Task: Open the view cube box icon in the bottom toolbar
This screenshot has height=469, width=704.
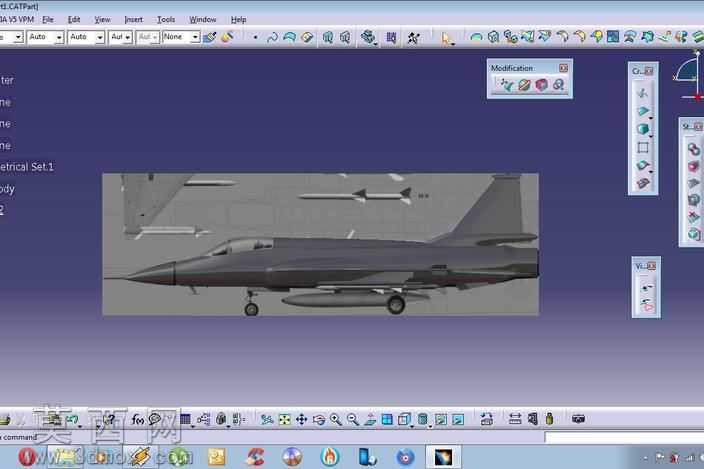Action: pos(404,420)
